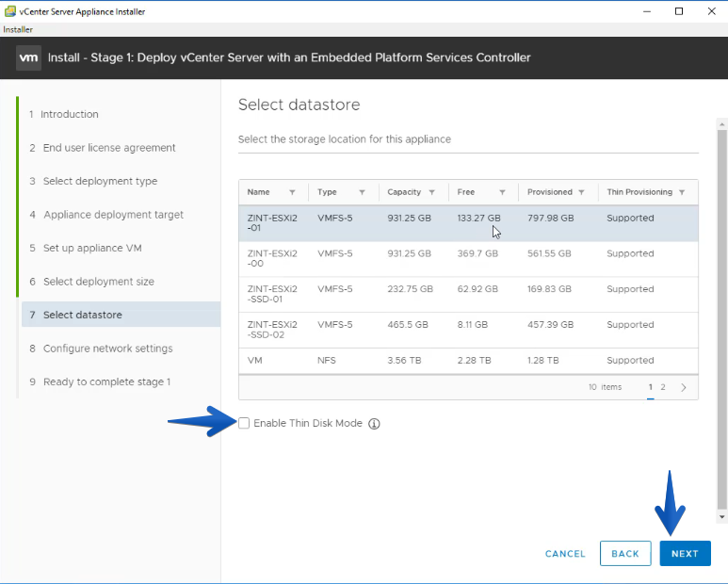728x584 pixels.
Task: Sort by Capacity column header
Action: point(404,192)
